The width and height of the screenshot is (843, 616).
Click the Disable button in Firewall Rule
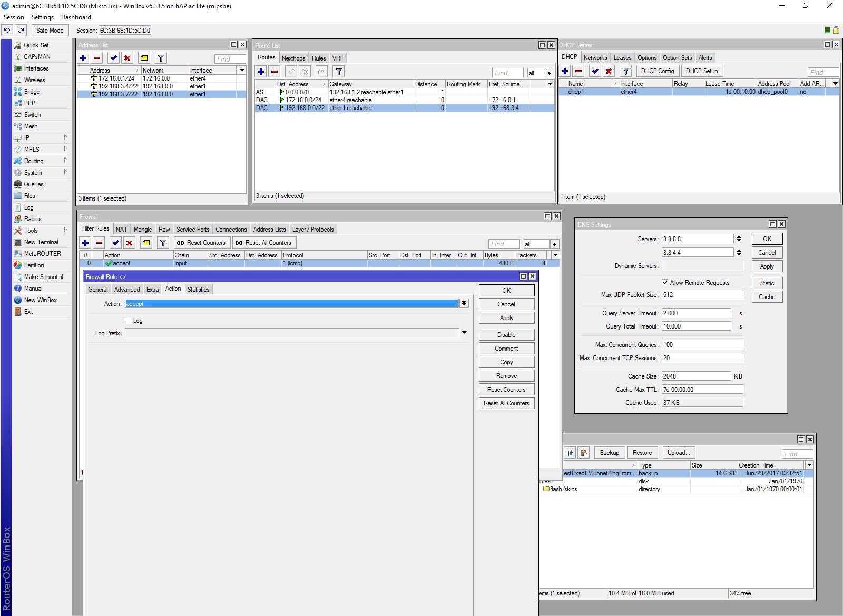[506, 335]
